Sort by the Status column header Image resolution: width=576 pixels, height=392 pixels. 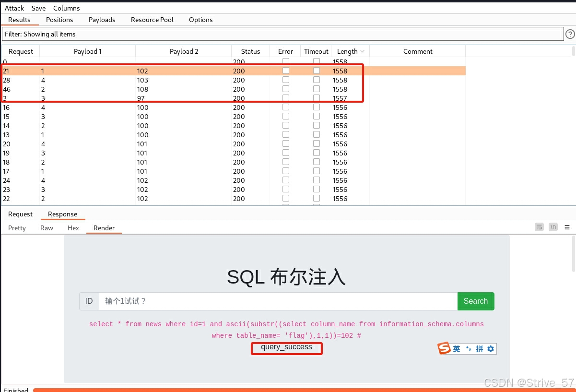click(250, 51)
